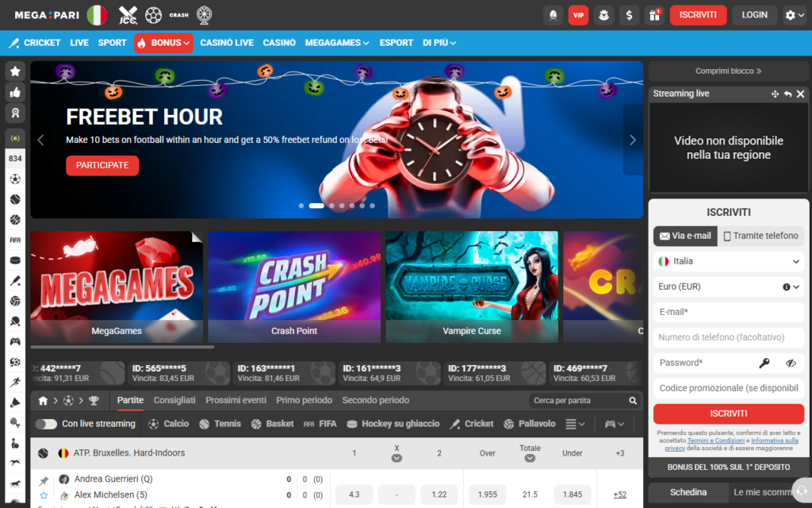Select Tramite telefono registration option
The image size is (812, 508).
click(760, 236)
